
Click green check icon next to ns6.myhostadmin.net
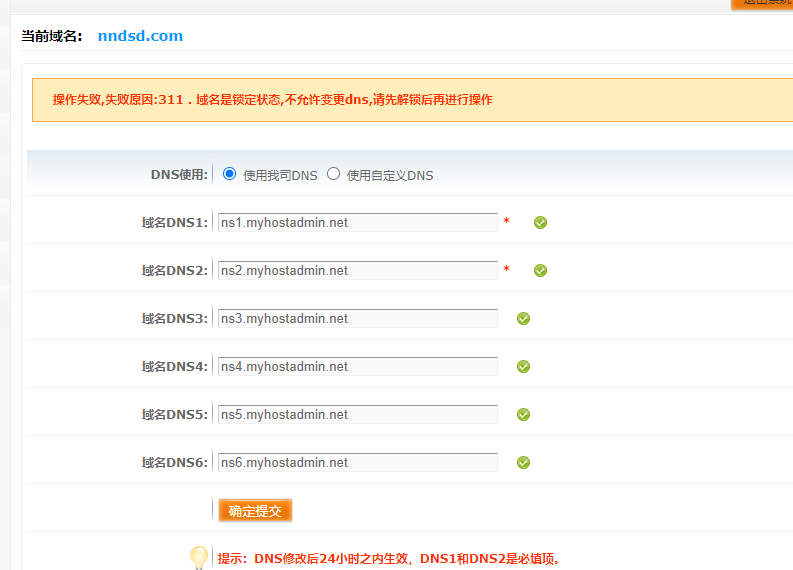coord(523,462)
